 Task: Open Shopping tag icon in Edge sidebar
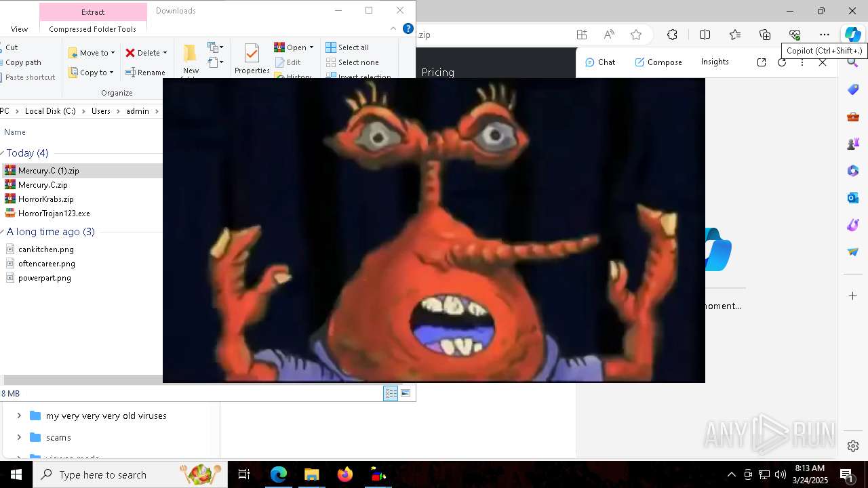853,89
